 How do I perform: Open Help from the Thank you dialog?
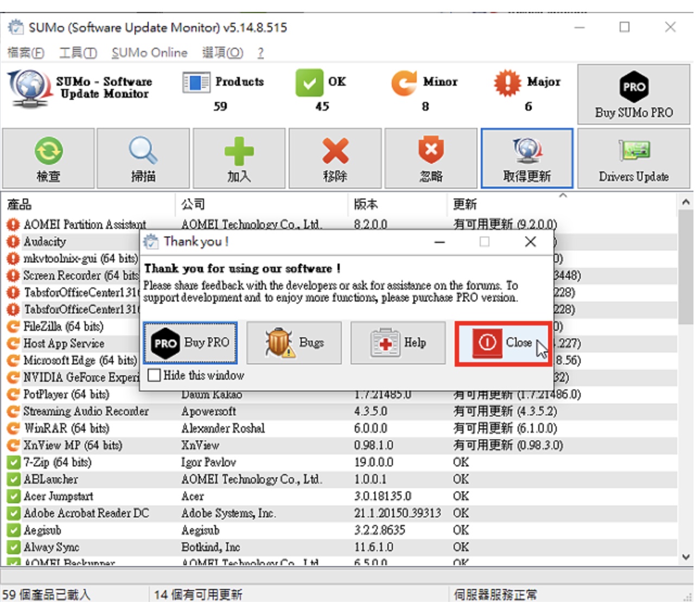[x=398, y=343]
